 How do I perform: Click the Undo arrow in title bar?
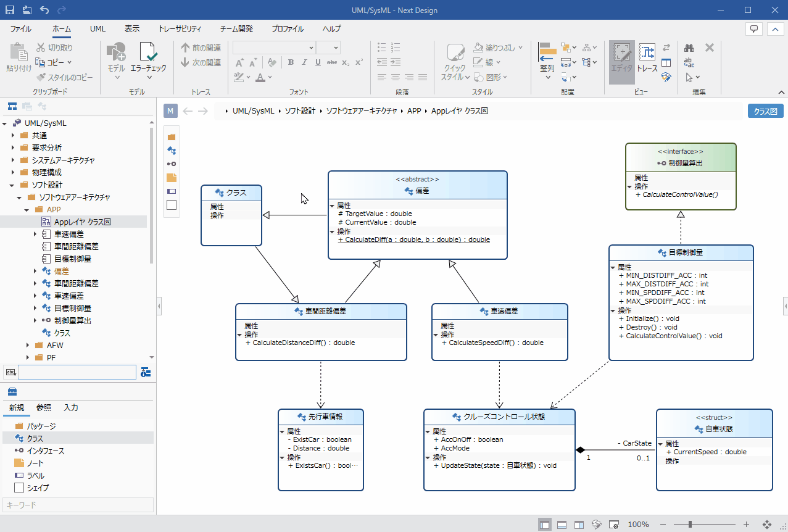44,10
